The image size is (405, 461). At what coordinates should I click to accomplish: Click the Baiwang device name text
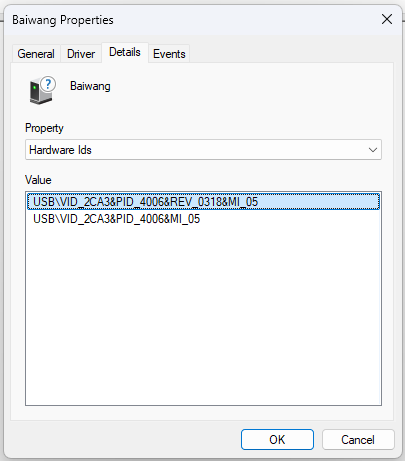90,86
